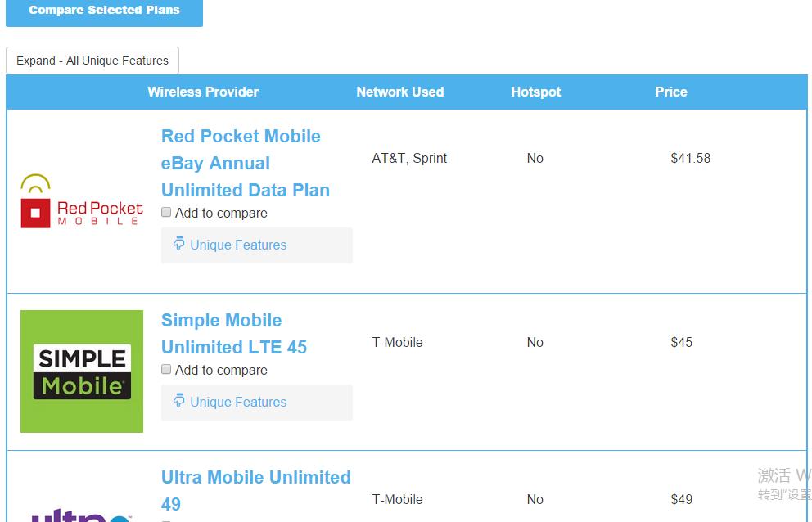Click Unique Features icon under Simple Mobile

tap(179, 401)
